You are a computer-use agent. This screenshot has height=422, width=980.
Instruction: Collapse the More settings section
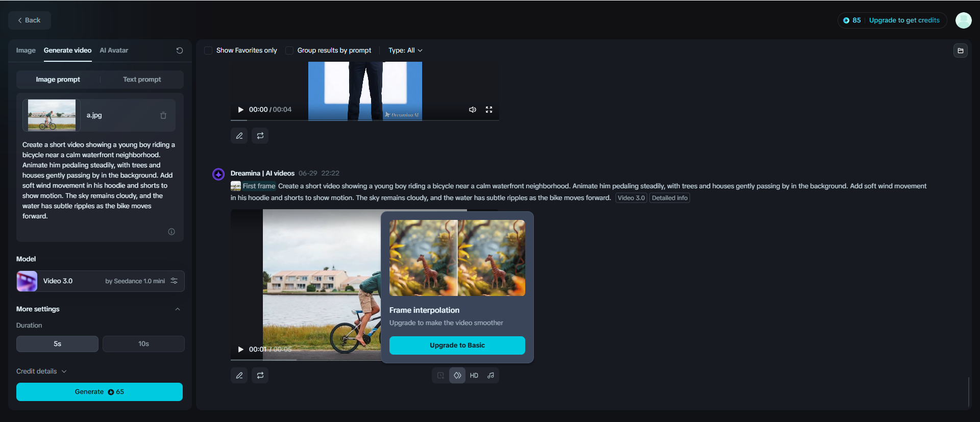(178, 309)
